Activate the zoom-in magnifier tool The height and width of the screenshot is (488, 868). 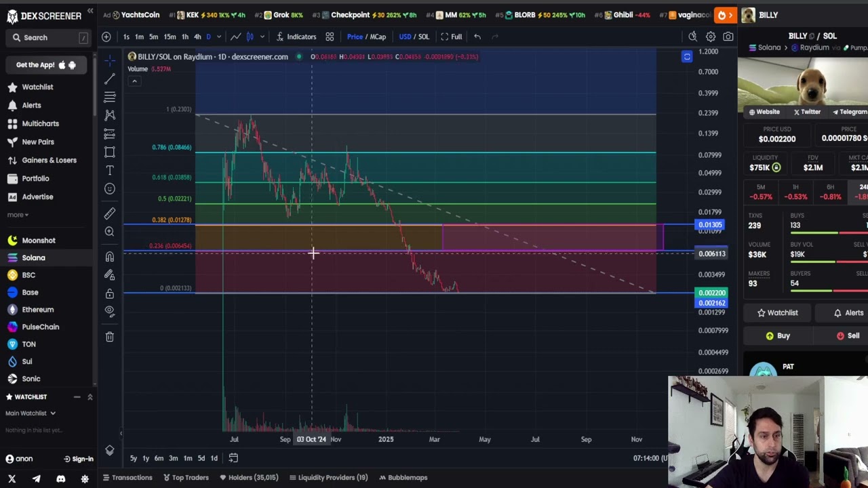point(110,232)
